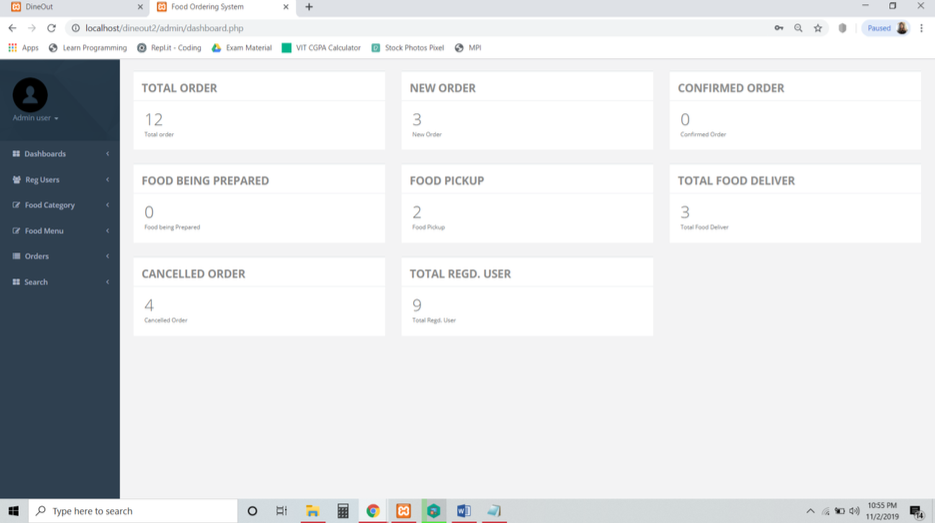Switch to the DineOut browser tab

70,7
